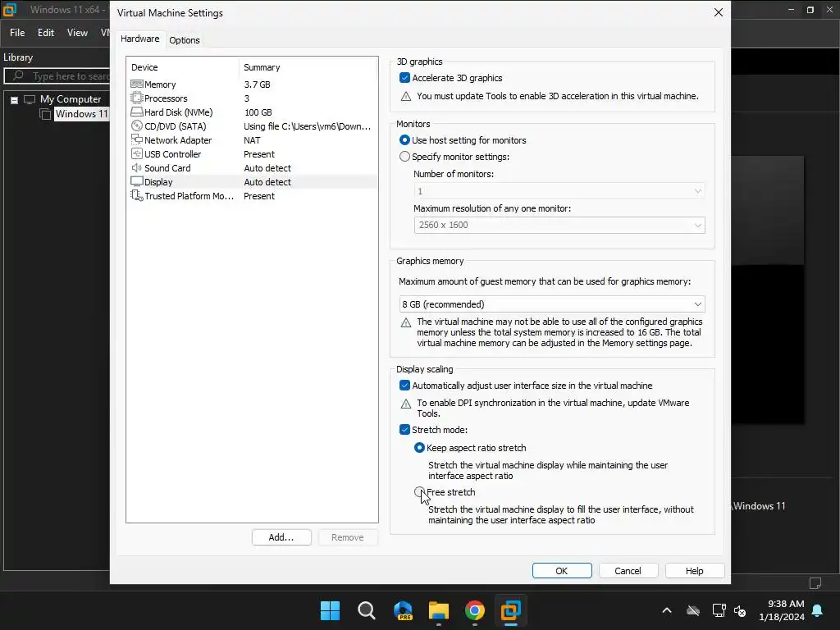Click the OneDrive cloud tray icon
The image size is (840, 630).
tap(693, 610)
